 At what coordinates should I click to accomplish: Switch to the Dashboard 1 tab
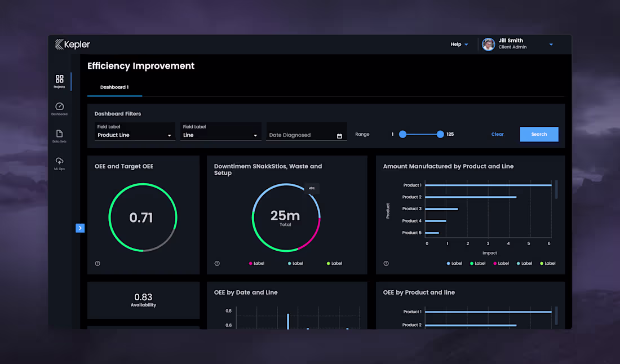114,87
